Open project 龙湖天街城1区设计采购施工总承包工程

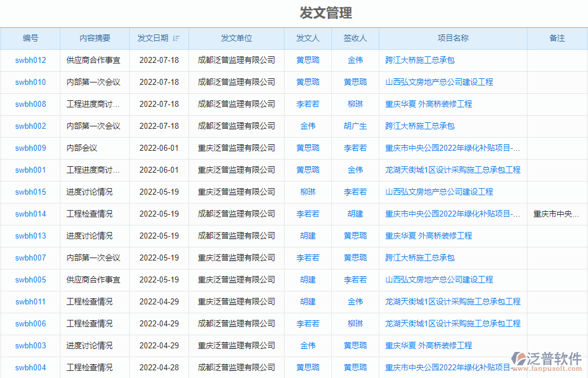coord(452,170)
